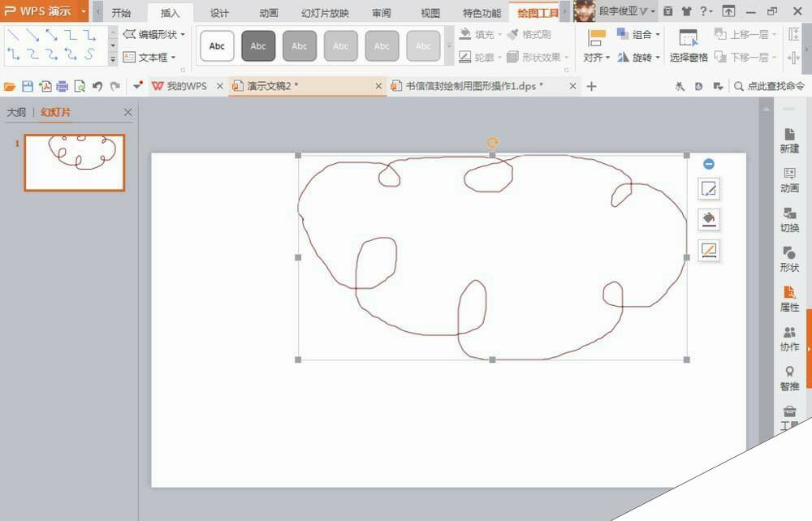Open the 形状 panel in right sidebar
Image resolution: width=812 pixels, height=521 pixels.
click(789, 259)
